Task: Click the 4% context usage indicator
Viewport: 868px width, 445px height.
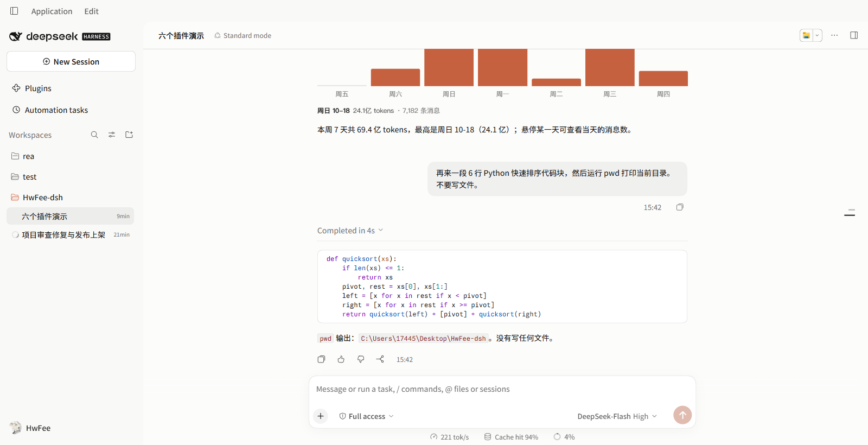Action: [x=564, y=437]
